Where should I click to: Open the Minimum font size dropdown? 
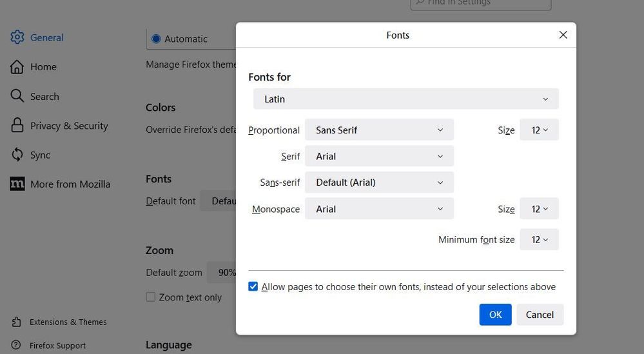539,239
